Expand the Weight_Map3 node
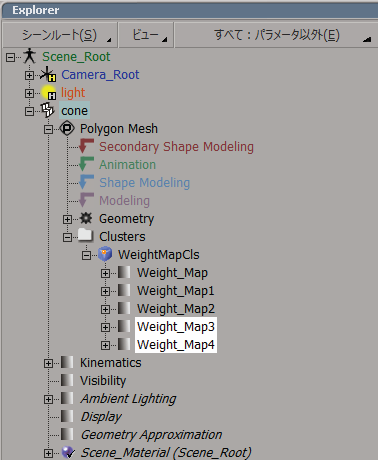This screenshot has width=378, height=460. 105,327
